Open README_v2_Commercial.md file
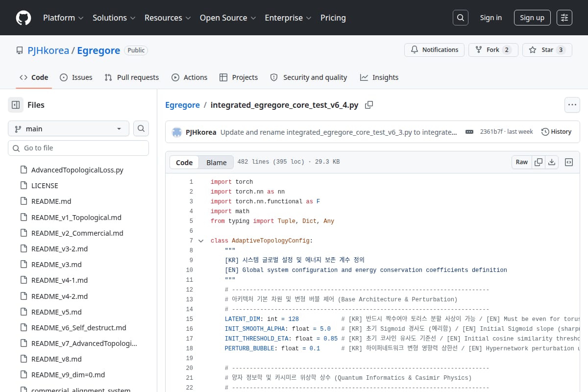The width and height of the screenshot is (588, 392). click(77, 233)
